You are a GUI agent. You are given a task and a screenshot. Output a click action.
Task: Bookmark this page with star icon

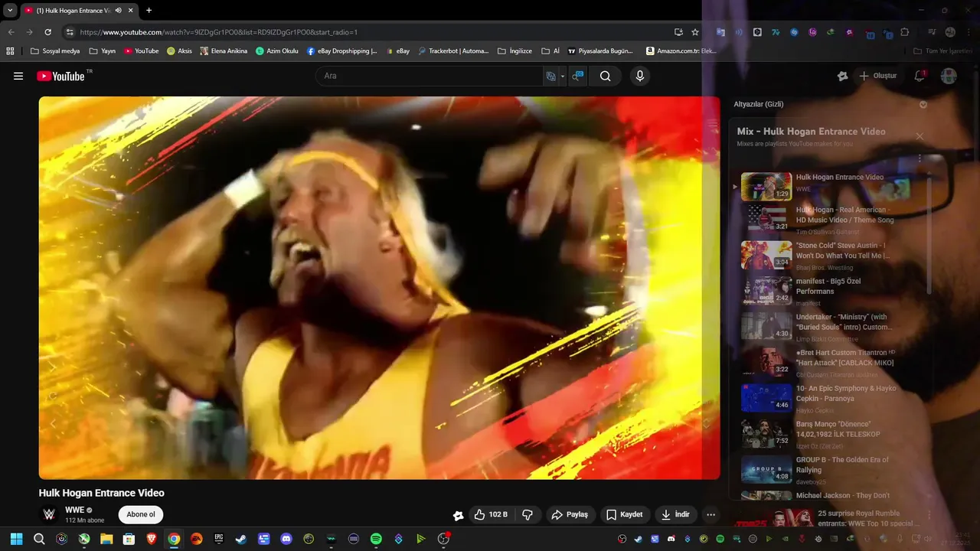[x=695, y=32]
